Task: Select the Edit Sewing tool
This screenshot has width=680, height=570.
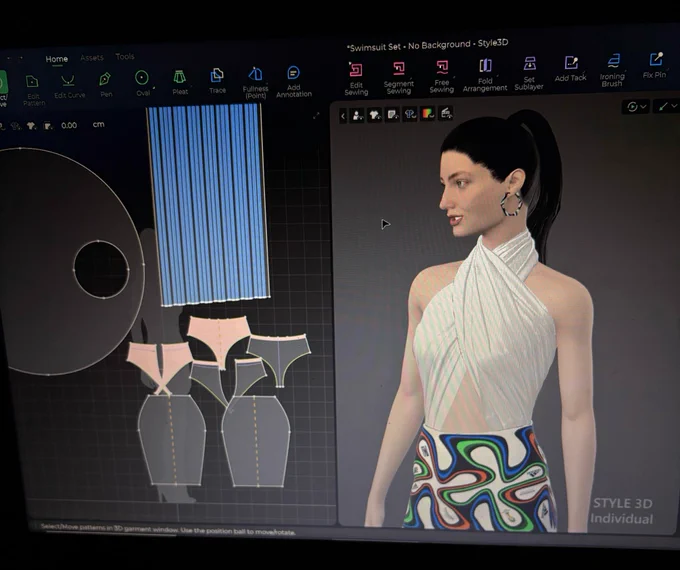Action: (356, 79)
